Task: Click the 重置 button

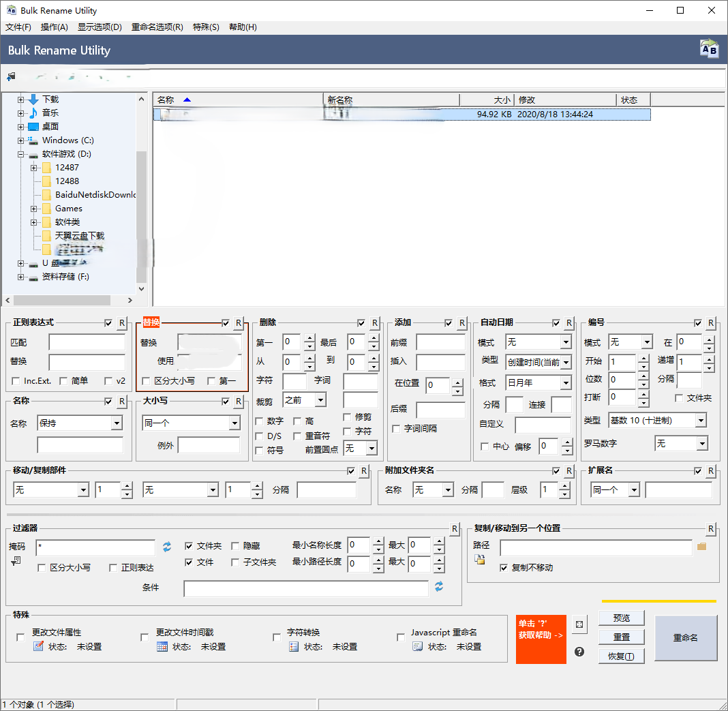Action: 621,637
